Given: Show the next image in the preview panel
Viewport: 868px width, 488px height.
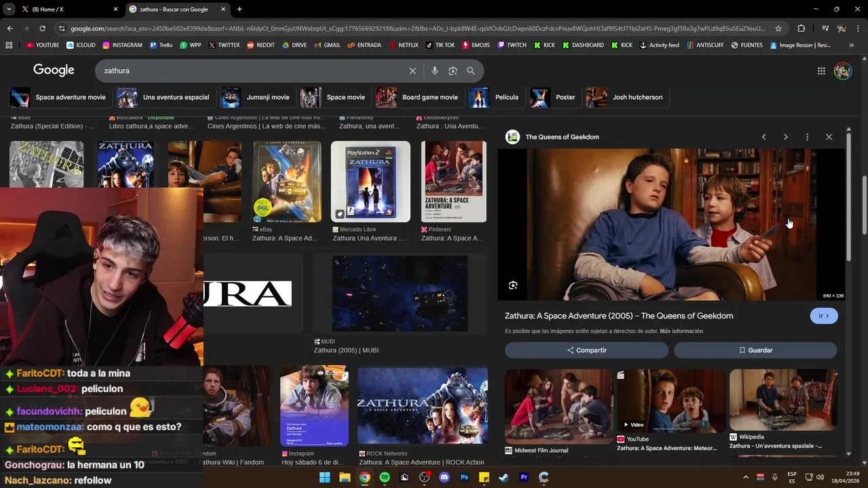Looking at the screenshot, I should coord(785,137).
